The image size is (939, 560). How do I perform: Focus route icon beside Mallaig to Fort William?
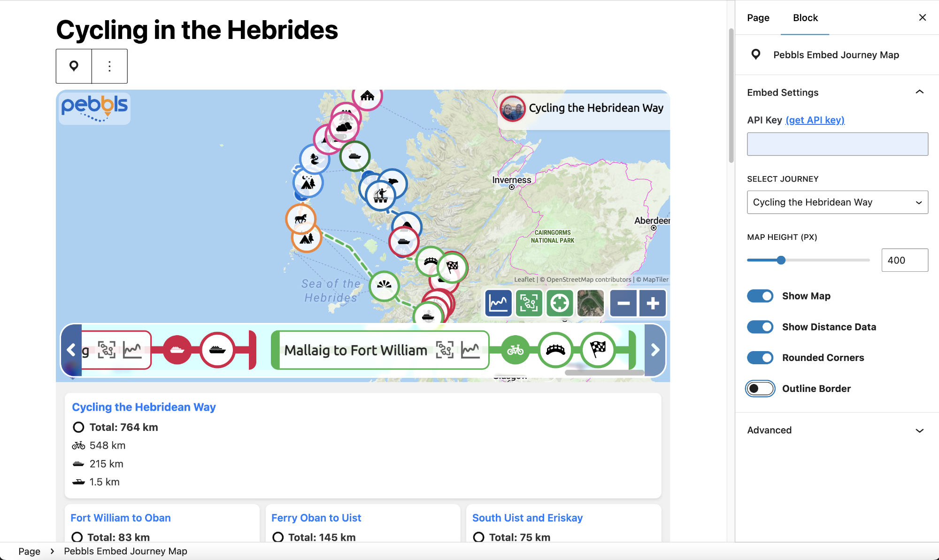445,350
